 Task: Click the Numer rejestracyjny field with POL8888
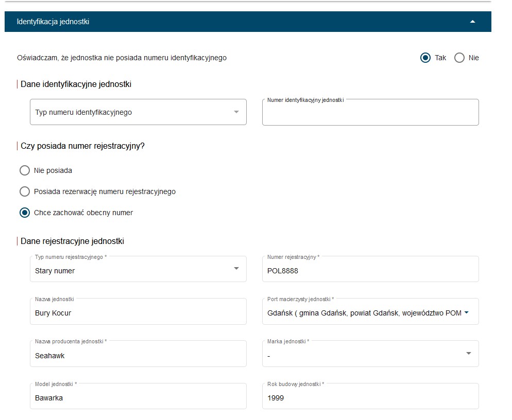tap(370, 269)
